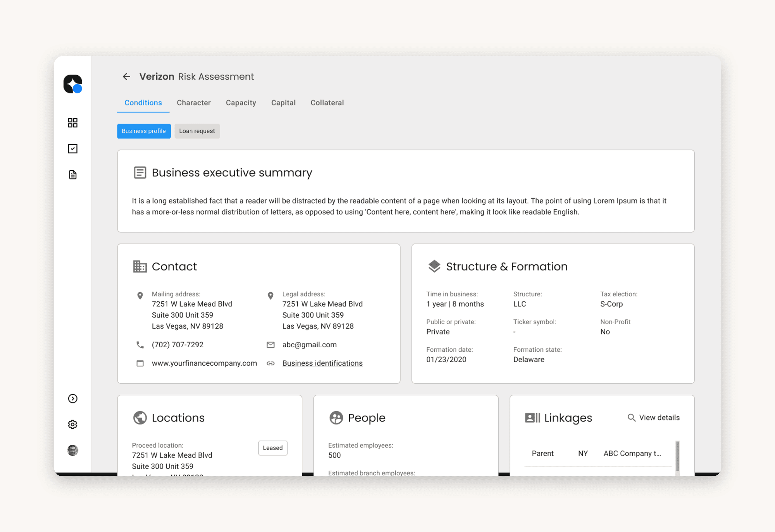Screen dimensions: 775x532
Task: Click the Delaware formation state value
Action: pos(529,360)
